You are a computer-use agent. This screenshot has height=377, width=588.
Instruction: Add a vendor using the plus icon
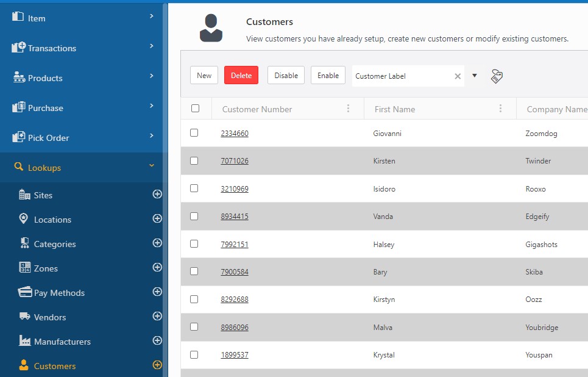pyautogui.click(x=157, y=316)
